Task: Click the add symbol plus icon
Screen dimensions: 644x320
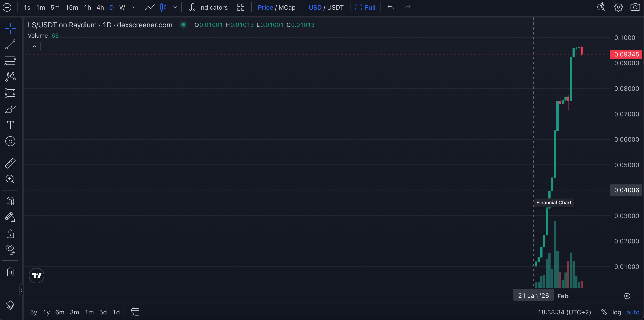Action: pyautogui.click(x=7, y=7)
